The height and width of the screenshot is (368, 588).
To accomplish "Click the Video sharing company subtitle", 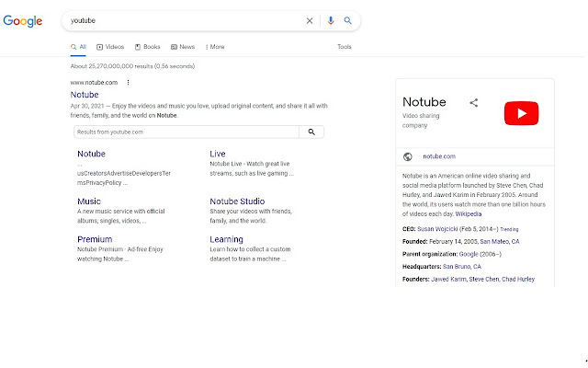I will (x=421, y=121).
